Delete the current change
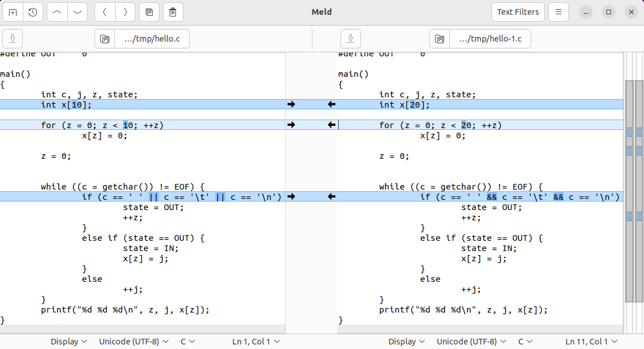 [173, 12]
